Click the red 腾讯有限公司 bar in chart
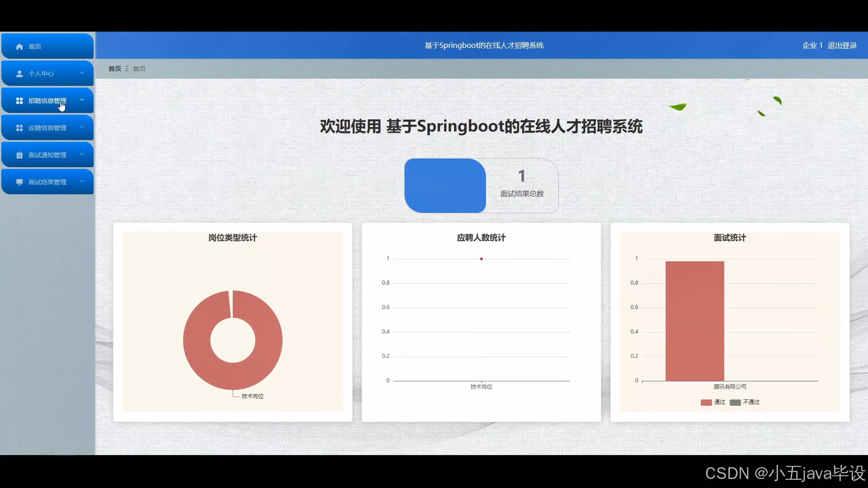This screenshot has height=488, width=868. 694,321
